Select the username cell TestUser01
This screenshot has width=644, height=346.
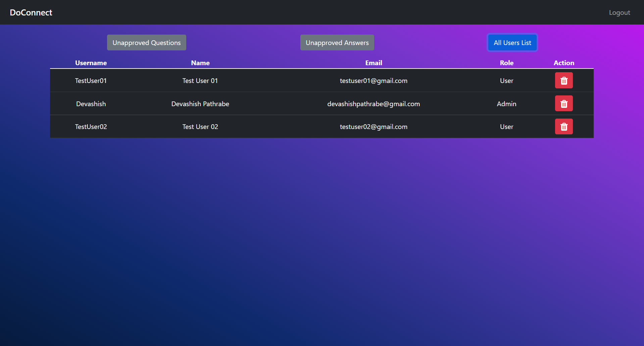tap(91, 81)
